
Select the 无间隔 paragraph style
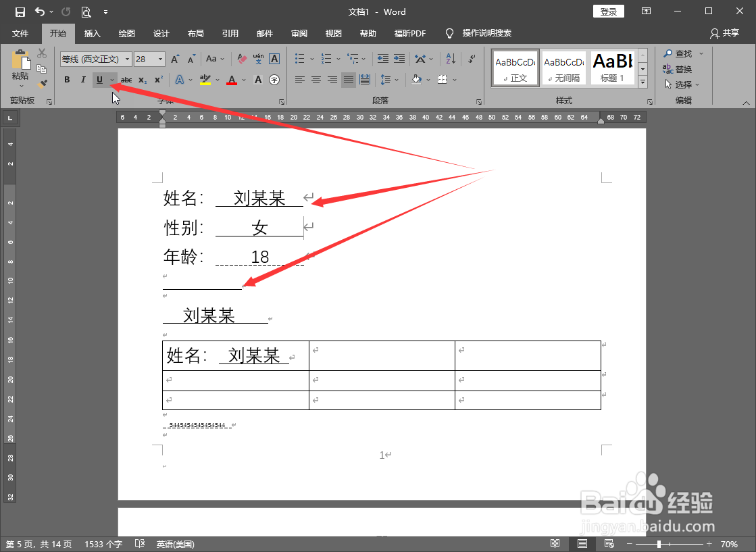pyautogui.click(x=563, y=68)
